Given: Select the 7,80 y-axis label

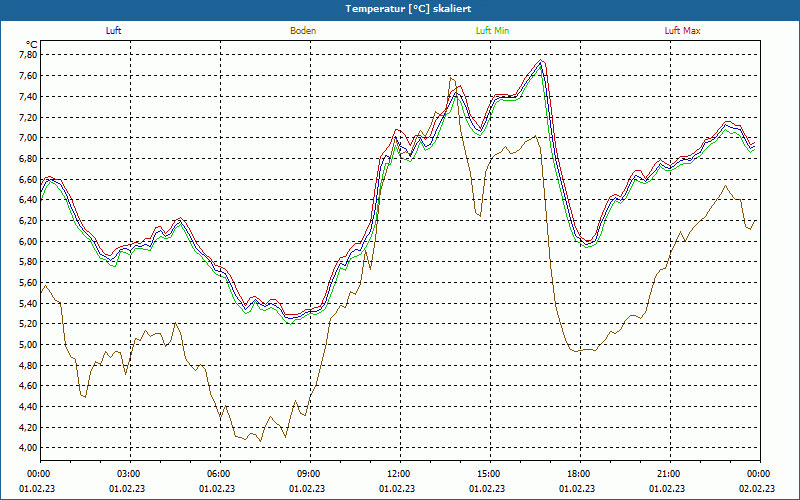Looking at the screenshot, I should point(27,55).
